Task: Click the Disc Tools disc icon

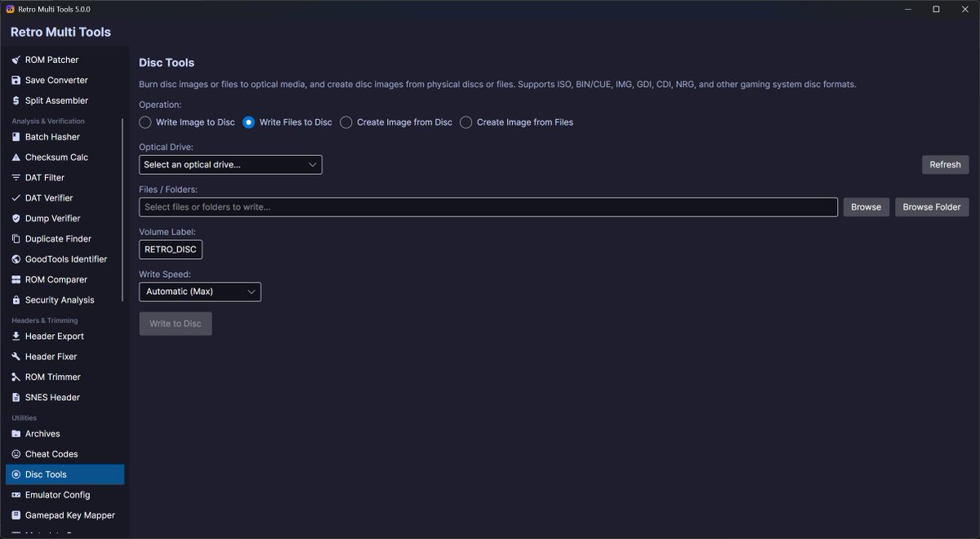Action: [16, 474]
